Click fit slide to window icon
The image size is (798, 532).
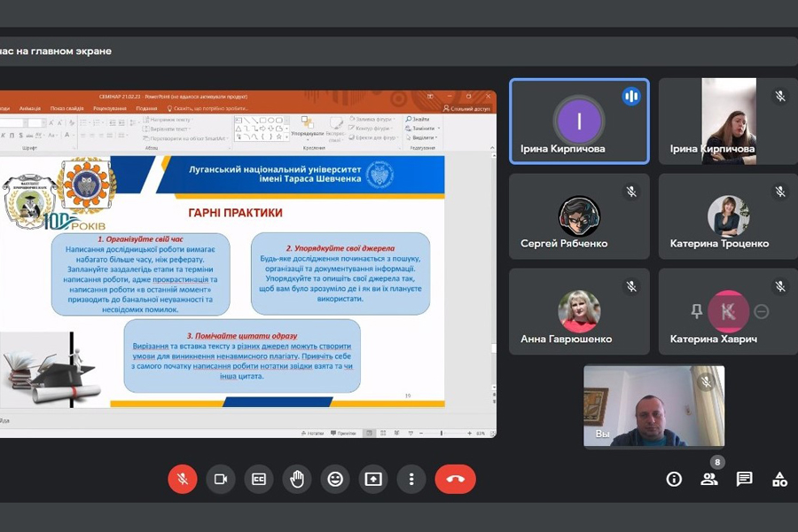pyautogui.click(x=492, y=434)
